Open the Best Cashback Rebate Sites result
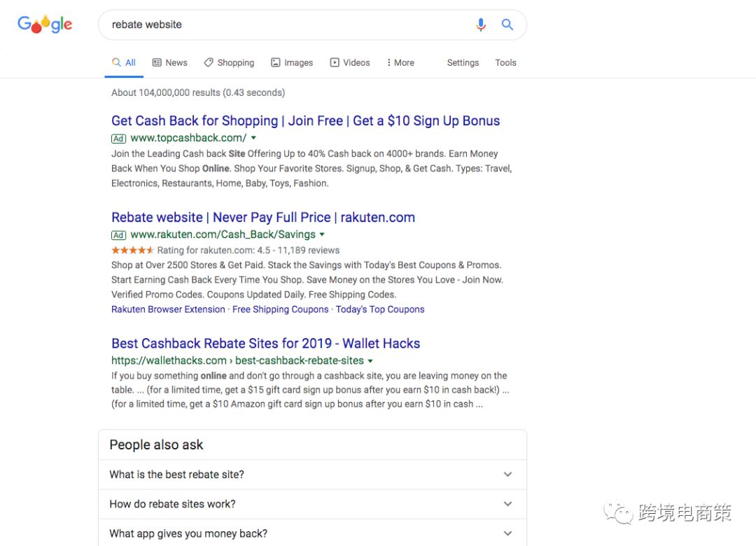 (x=265, y=344)
